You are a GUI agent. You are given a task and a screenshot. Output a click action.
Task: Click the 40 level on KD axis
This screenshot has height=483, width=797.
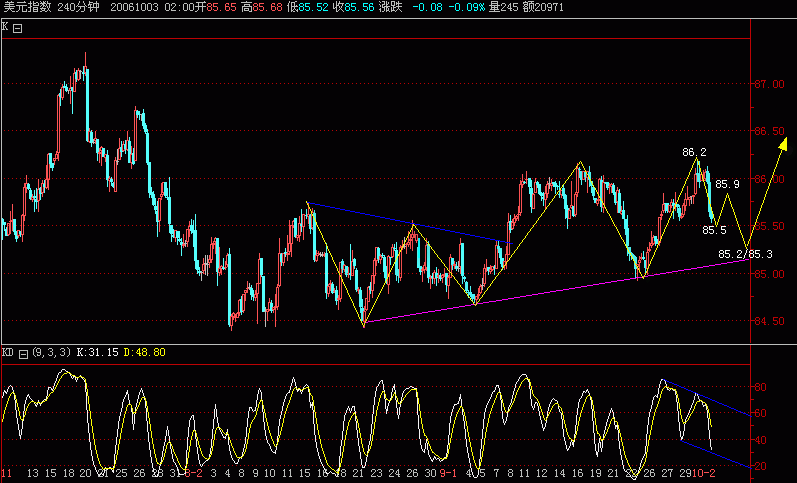coord(760,440)
